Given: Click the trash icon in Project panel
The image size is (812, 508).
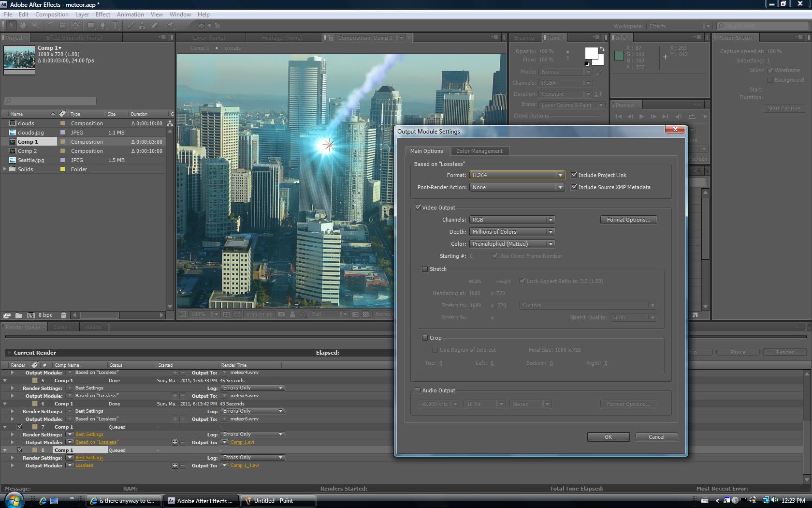Looking at the screenshot, I should (63, 315).
